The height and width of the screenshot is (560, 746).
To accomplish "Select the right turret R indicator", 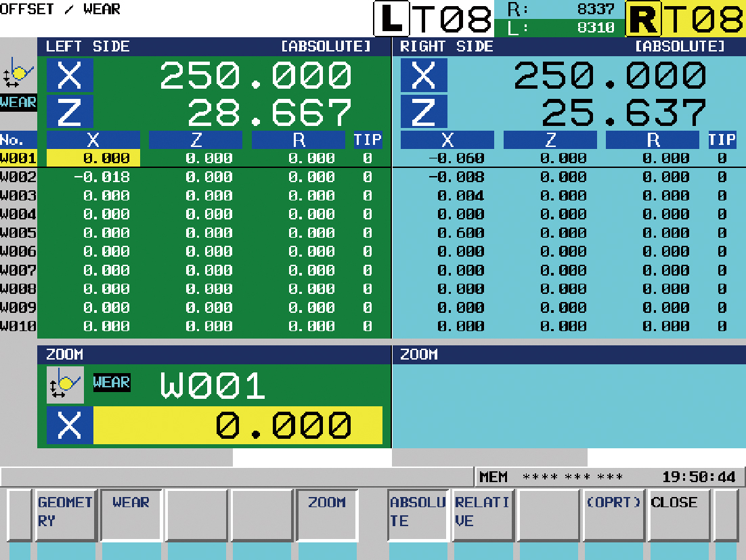I will (x=643, y=19).
